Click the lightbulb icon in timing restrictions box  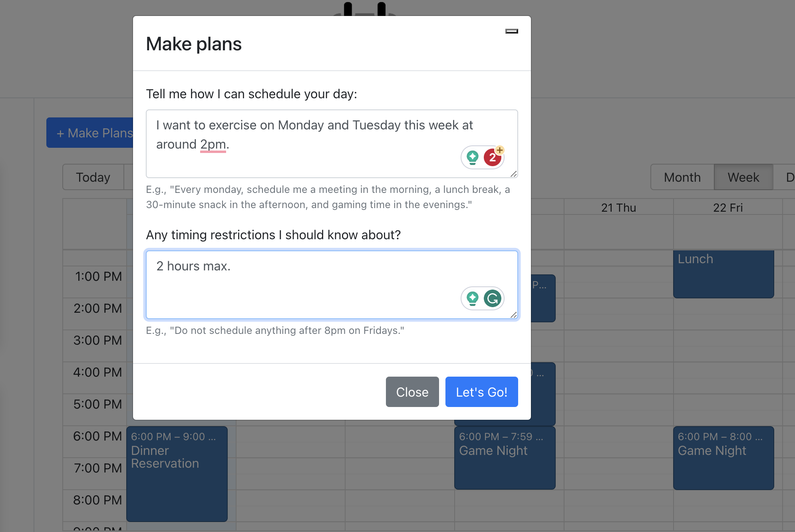click(473, 298)
